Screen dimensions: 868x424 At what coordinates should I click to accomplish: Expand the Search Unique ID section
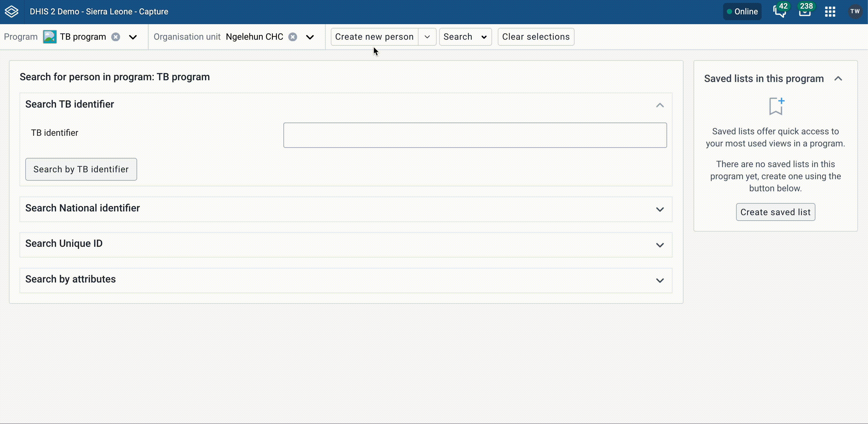tap(660, 245)
